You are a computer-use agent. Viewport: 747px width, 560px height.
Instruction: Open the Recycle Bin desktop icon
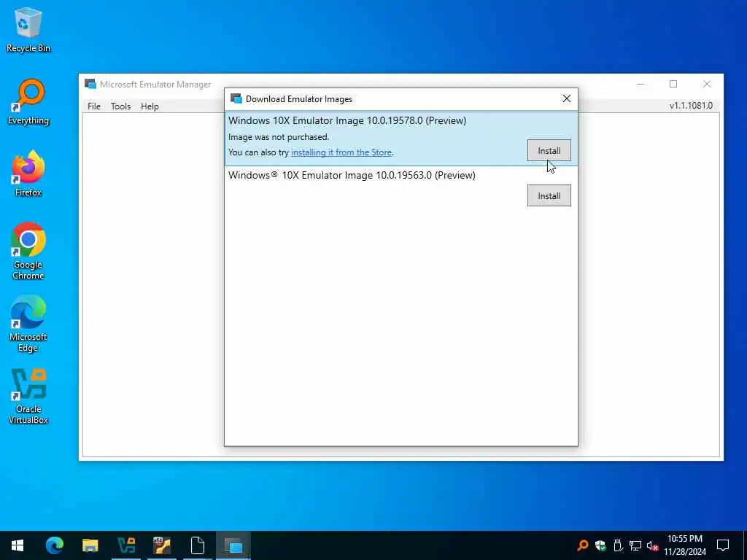[28, 29]
